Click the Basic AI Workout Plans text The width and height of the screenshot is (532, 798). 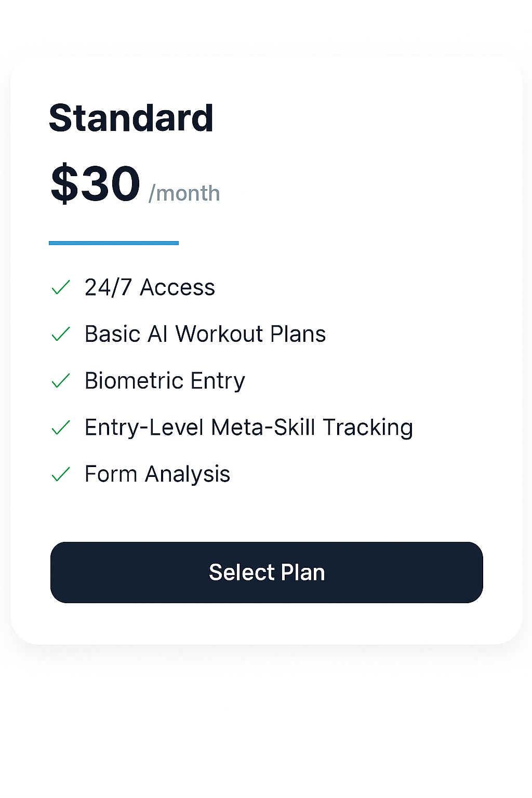[205, 334]
